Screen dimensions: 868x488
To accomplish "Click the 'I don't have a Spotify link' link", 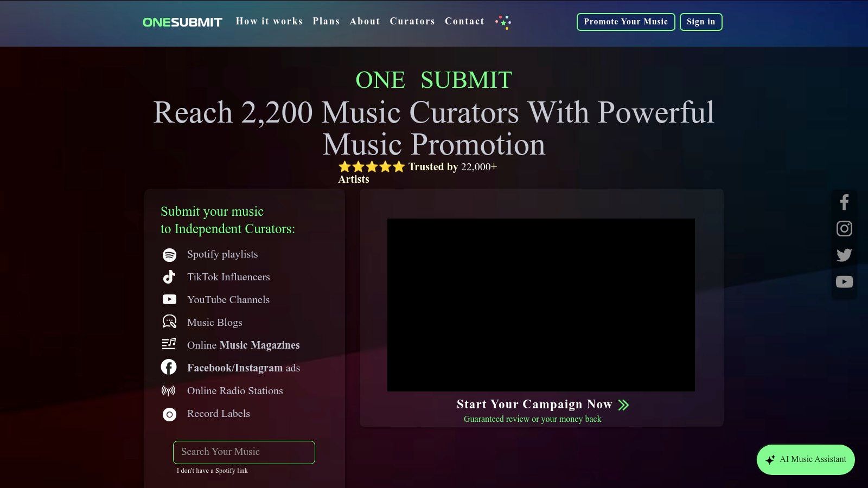I will (x=212, y=471).
